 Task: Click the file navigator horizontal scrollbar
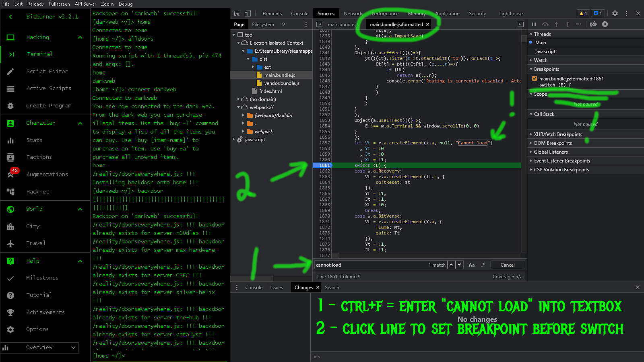tap(252, 279)
